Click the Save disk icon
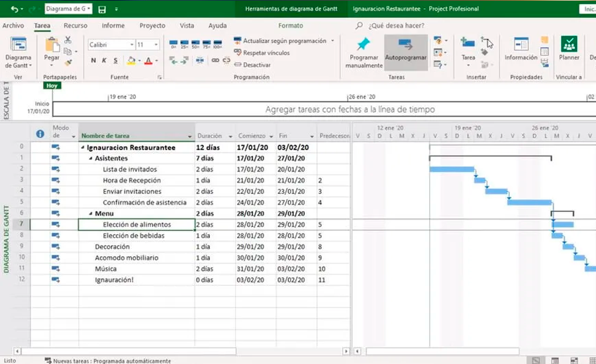596x364 pixels. coord(102,9)
